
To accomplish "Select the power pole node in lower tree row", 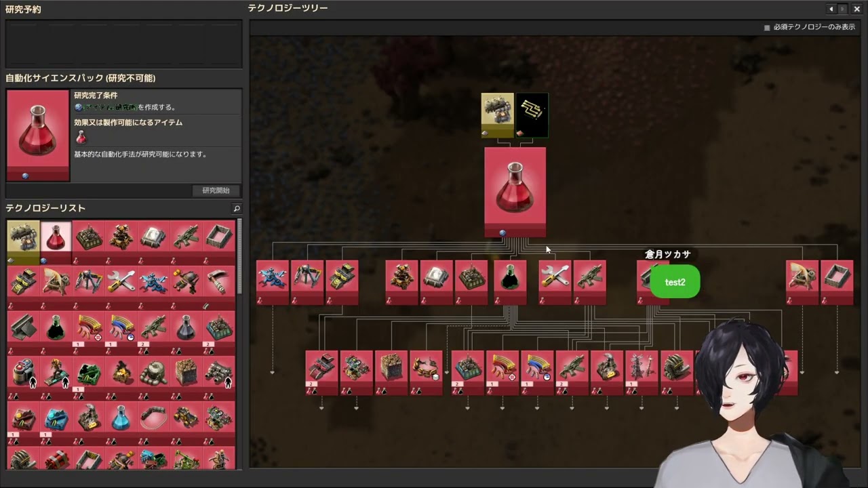I will pos(642,373).
